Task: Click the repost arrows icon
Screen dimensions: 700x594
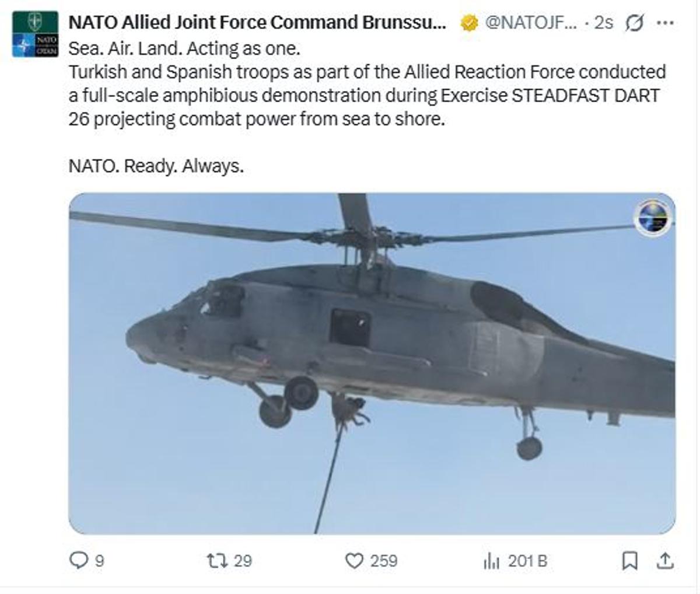Action: (217, 561)
